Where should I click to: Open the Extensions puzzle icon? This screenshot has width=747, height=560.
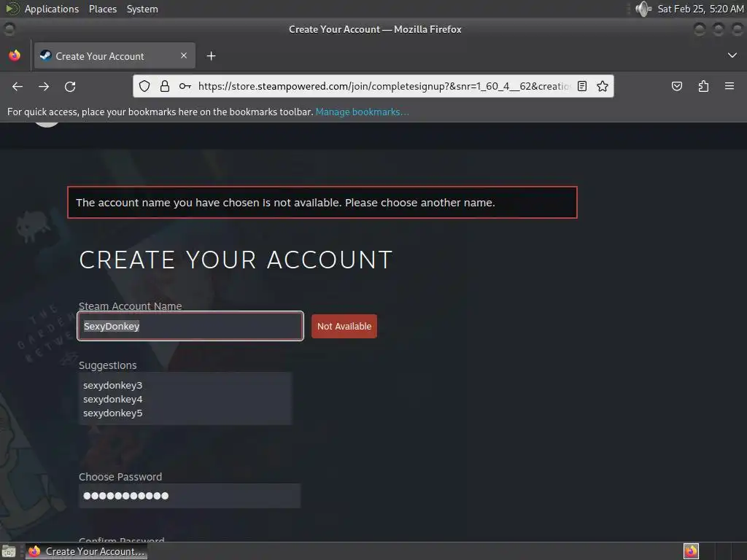703,86
